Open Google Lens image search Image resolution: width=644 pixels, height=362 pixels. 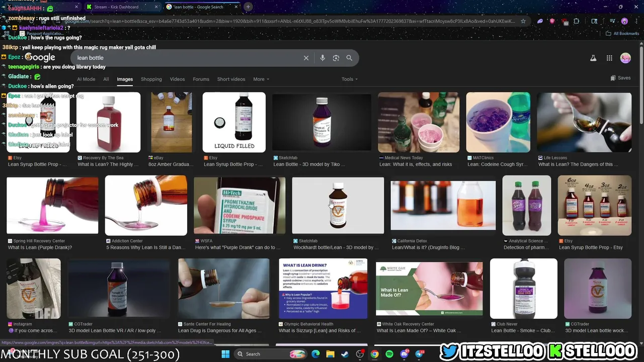[336, 58]
